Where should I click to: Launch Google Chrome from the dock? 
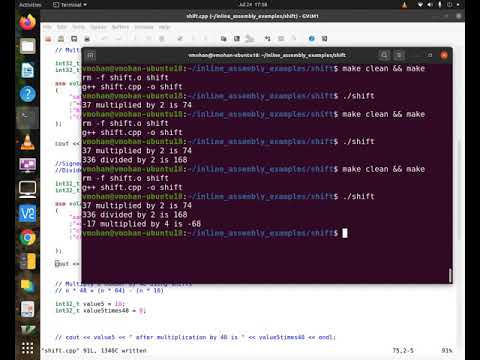click(x=27, y=238)
